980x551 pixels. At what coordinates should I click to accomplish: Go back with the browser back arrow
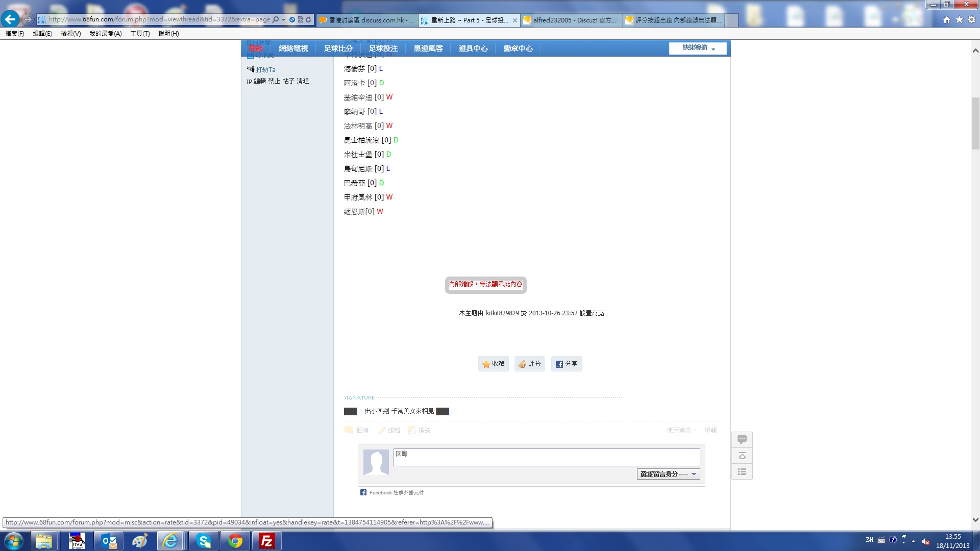pyautogui.click(x=10, y=19)
